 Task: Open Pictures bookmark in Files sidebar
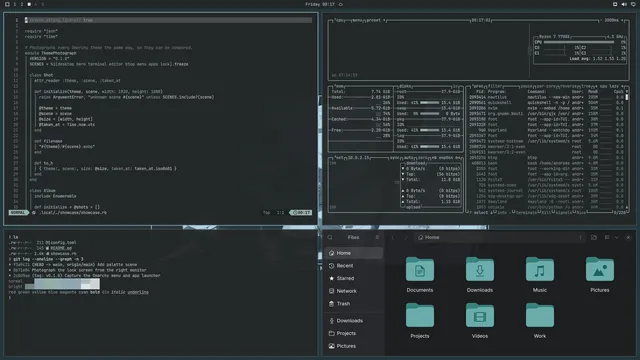(x=353, y=346)
